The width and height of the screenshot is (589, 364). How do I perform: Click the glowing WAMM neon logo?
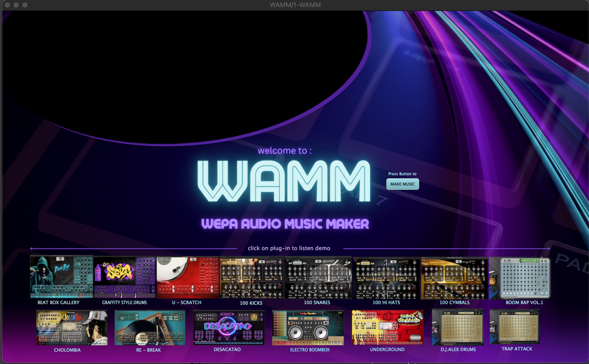(284, 181)
